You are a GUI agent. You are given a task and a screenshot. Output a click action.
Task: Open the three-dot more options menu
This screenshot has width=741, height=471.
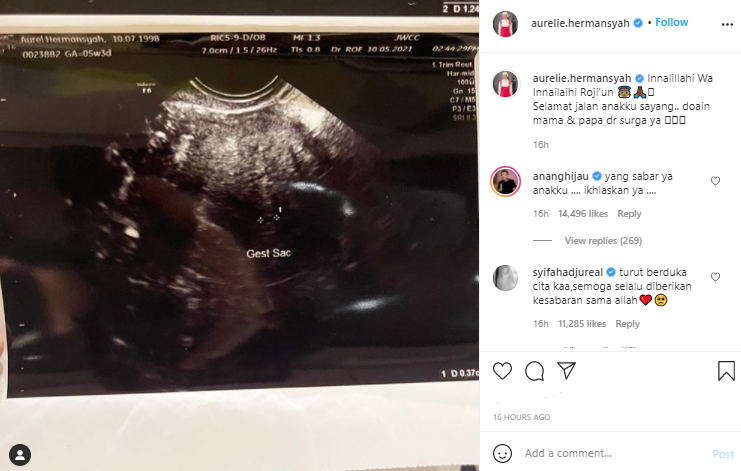pyautogui.click(x=727, y=24)
